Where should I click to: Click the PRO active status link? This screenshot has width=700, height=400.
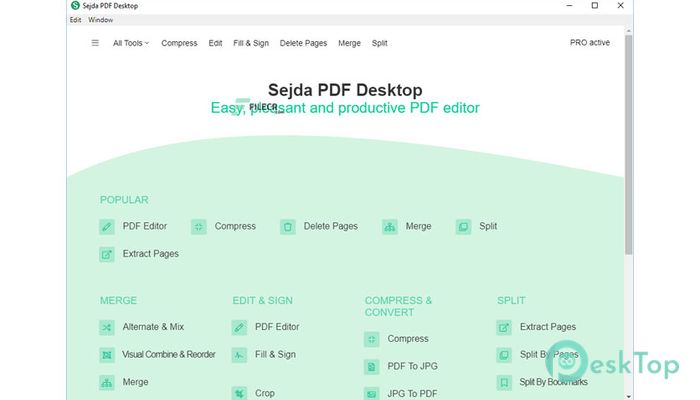(x=590, y=42)
